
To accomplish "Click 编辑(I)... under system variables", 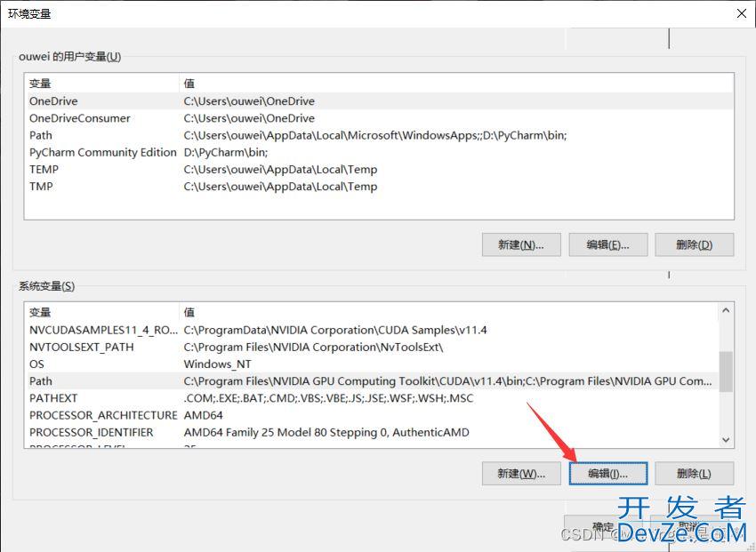I will coord(608,474).
